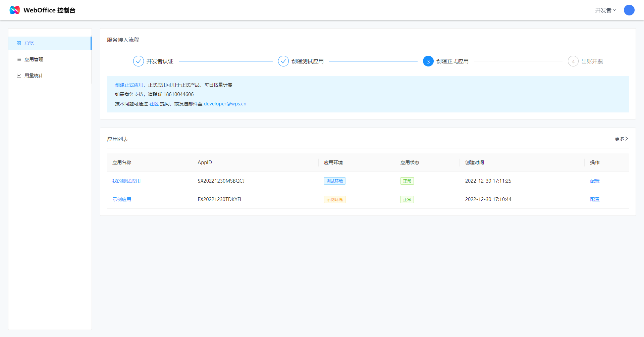Click the 开发者认证 checkmark step icon
644x337 pixels.
pos(138,61)
